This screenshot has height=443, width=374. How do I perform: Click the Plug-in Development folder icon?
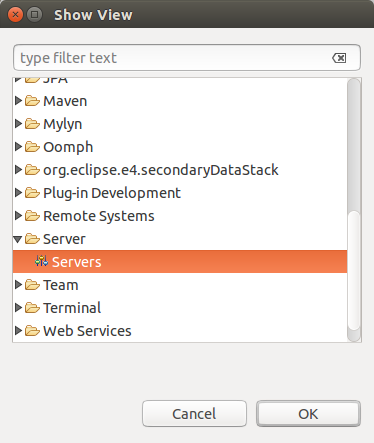point(32,193)
